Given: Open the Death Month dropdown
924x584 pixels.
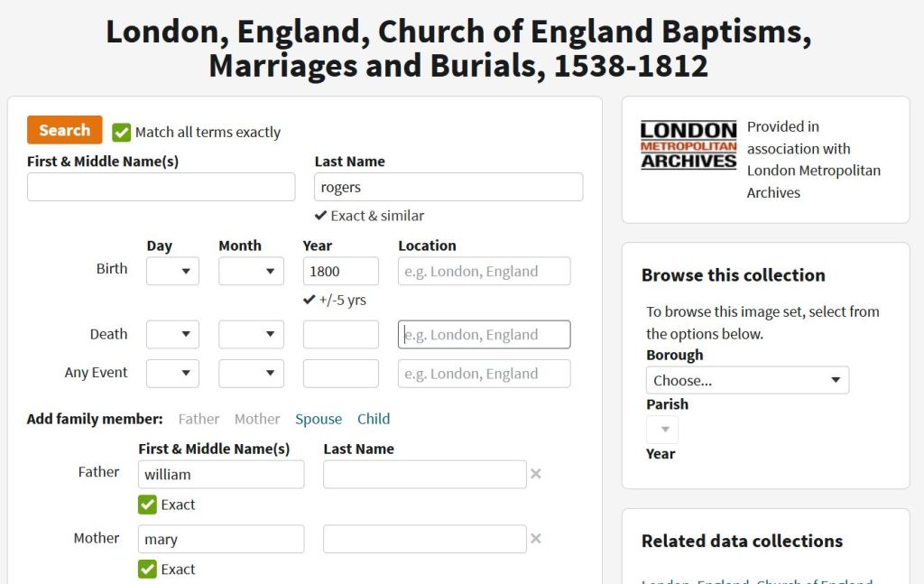Looking at the screenshot, I should pos(251,335).
